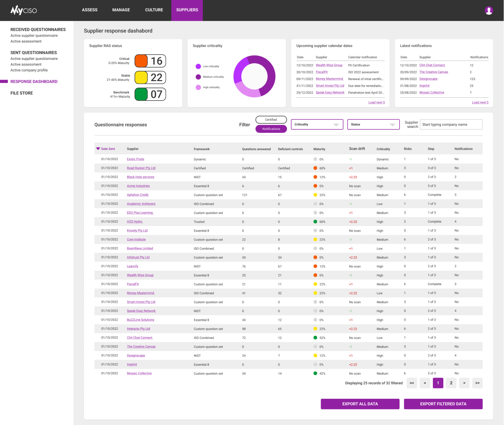504x425 pixels.
Task: Open the Criticality filter dropdown
Action: point(317,124)
